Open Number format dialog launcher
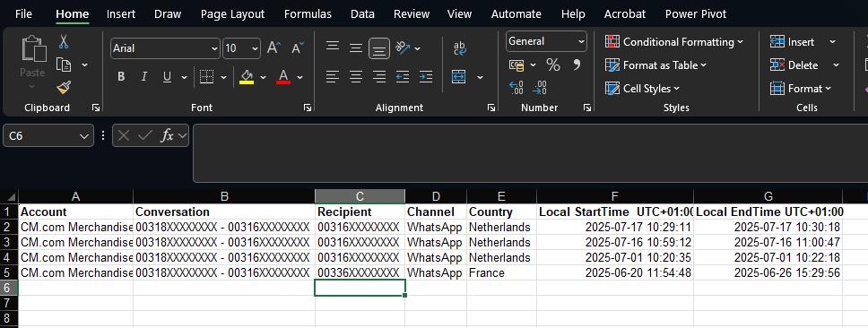The height and width of the screenshot is (328, 868). point(587,108)
